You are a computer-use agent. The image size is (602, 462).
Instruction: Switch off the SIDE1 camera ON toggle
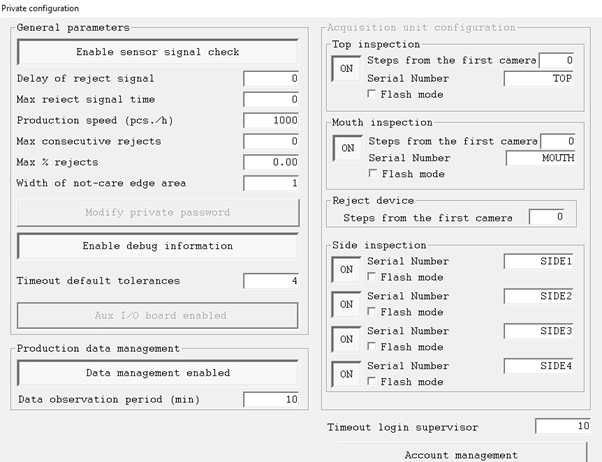point(347,269)
